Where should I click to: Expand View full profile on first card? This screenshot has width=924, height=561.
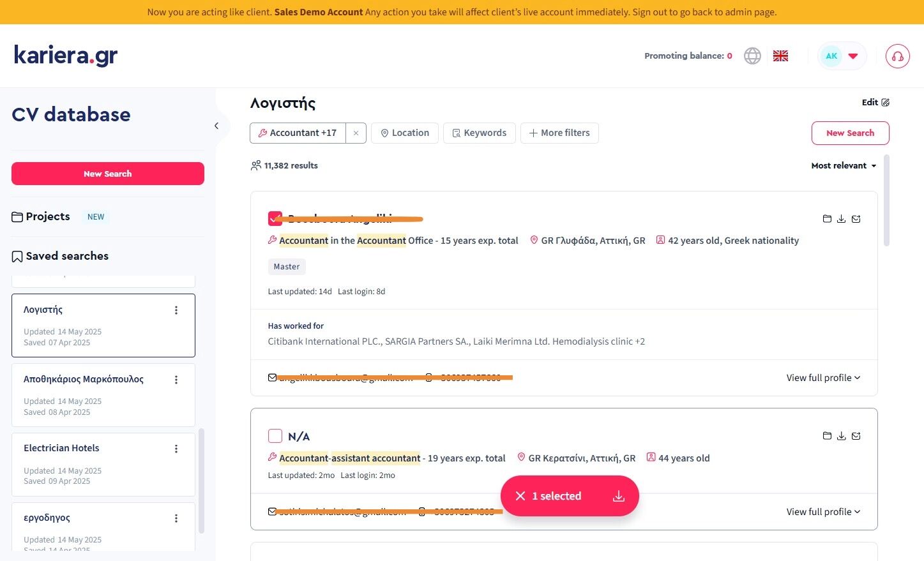point(823,378)
